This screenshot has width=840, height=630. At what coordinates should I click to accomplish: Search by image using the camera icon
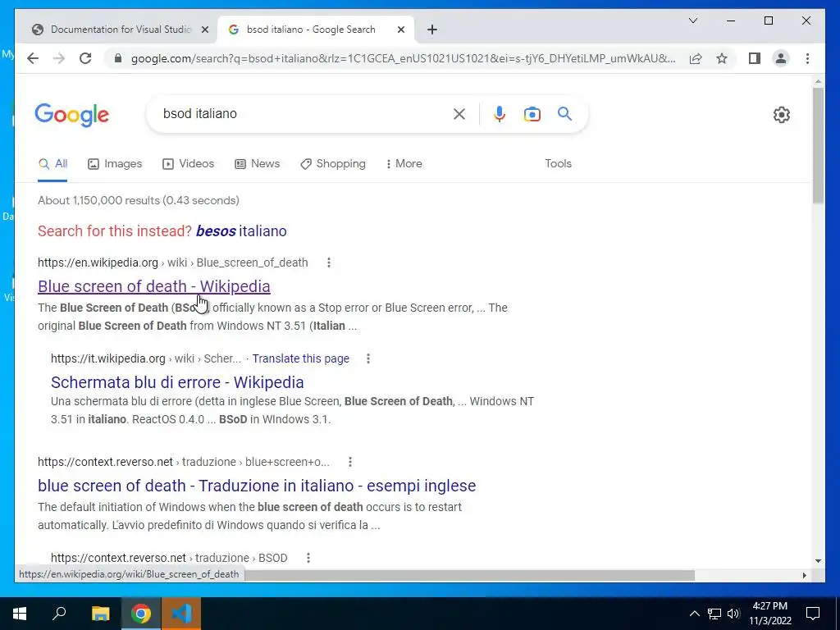pos(532,114)
